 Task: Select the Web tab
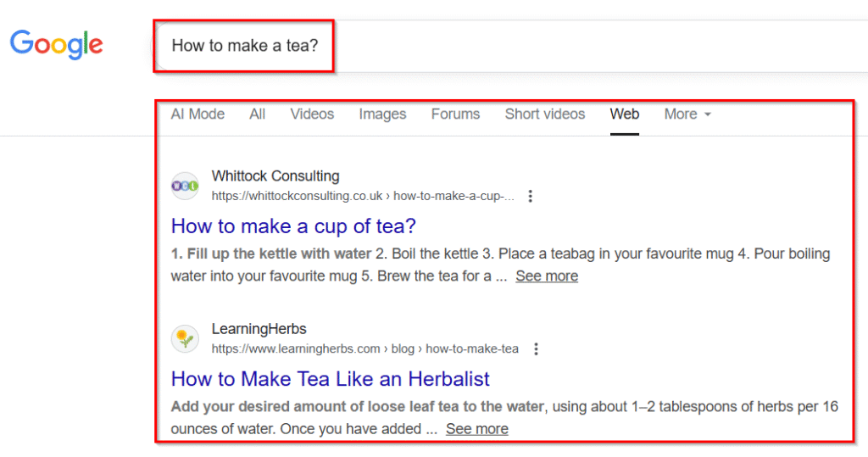coord(625,114)
